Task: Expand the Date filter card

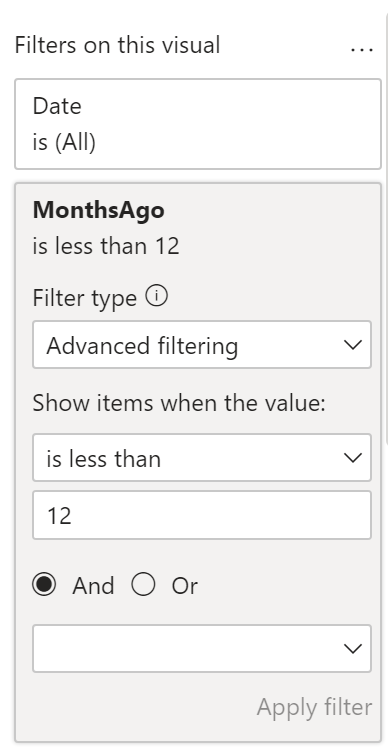Action: [198, 124]
